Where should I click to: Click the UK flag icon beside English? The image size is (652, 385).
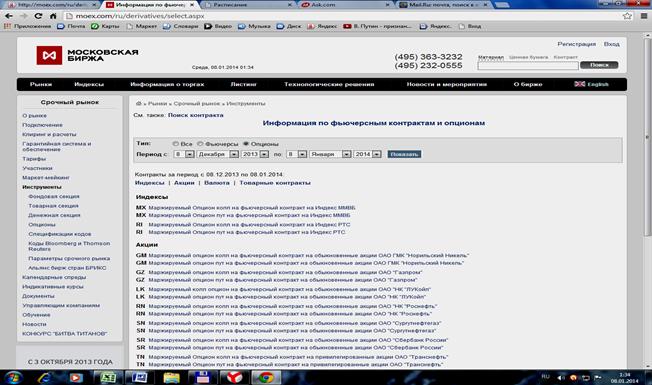[580, 84]
